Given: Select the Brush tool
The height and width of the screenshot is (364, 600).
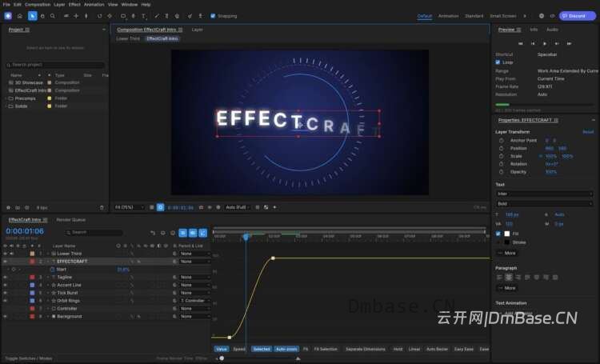Looking at the screenshot, I should (x=157, y=16).
